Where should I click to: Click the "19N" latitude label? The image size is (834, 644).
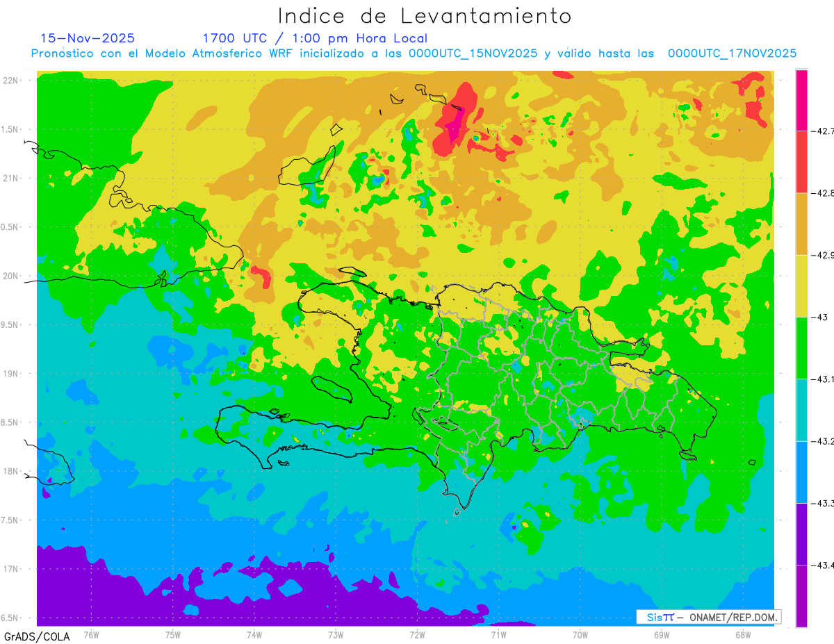point(10,374)
